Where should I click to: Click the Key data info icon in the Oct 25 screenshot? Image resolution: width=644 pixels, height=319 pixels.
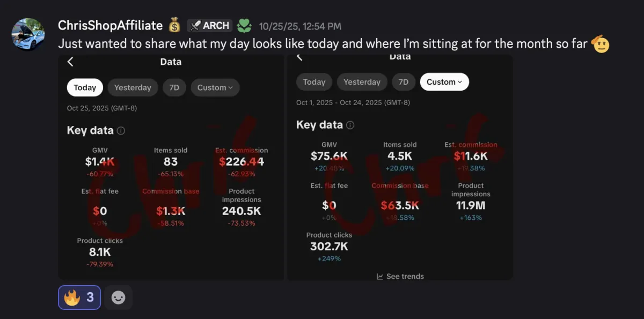[x=121, y=130]
